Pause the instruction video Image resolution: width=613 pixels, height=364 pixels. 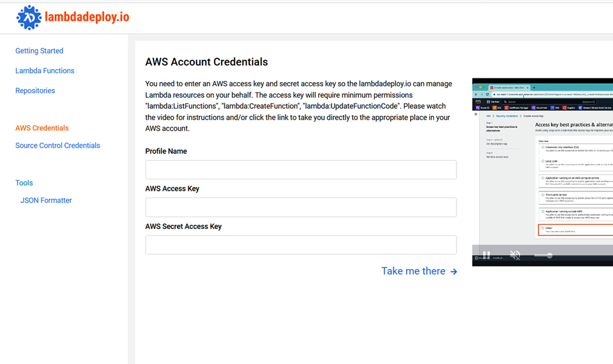[486, 255]
